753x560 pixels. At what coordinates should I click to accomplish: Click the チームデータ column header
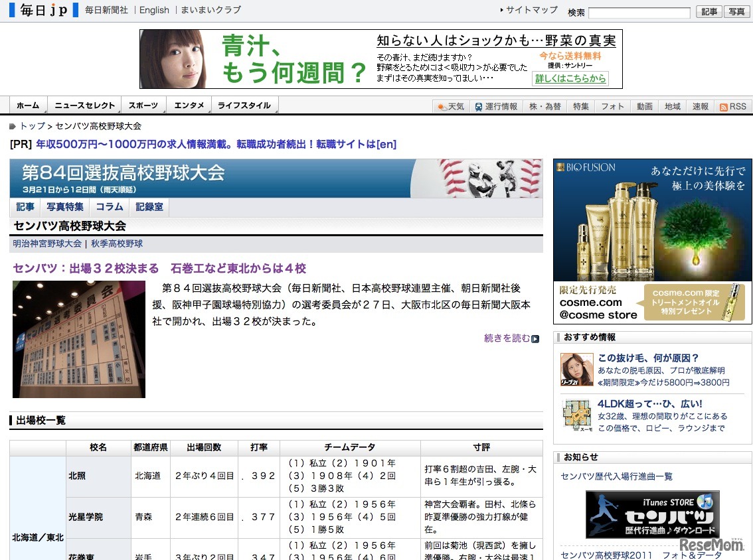click(350, 447)
